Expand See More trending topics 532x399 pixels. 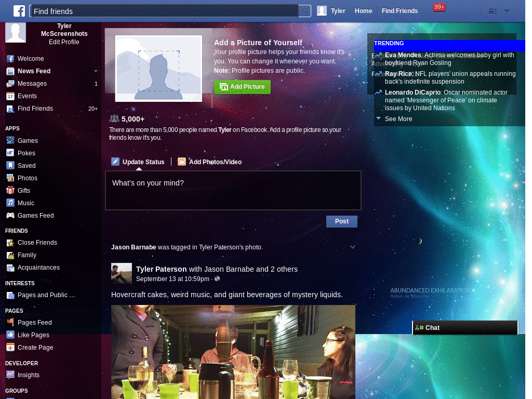(x=398, y=119)
